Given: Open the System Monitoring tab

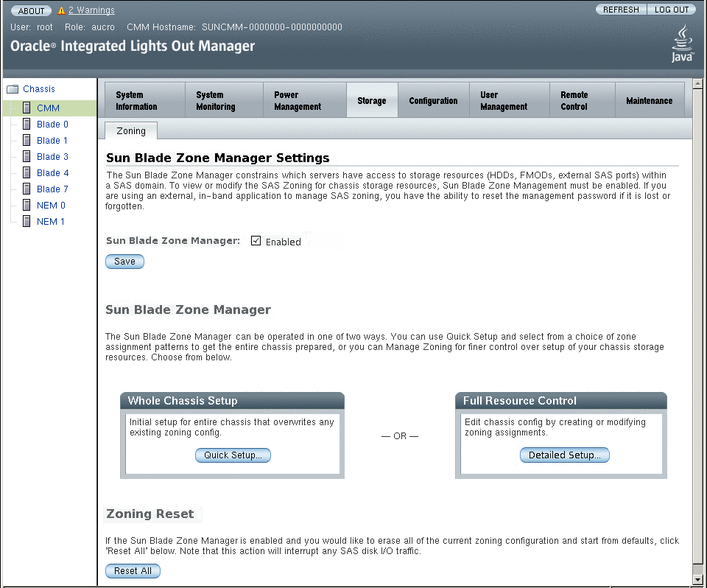Looking at the screenshot, I should click(x=224, y=100).
